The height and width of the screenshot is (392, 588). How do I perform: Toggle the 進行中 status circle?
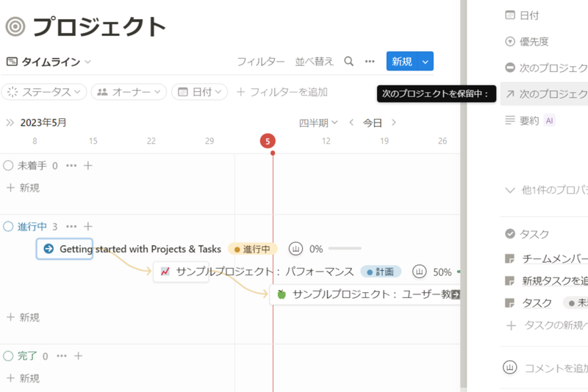[8, 227]
